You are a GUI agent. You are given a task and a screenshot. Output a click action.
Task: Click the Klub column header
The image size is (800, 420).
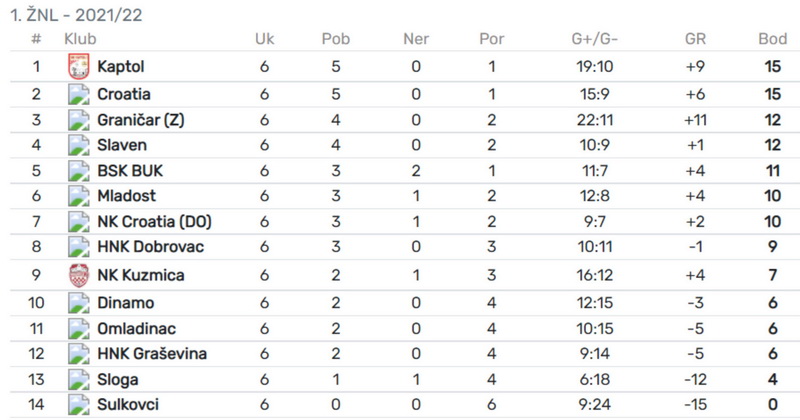[80, 39]
